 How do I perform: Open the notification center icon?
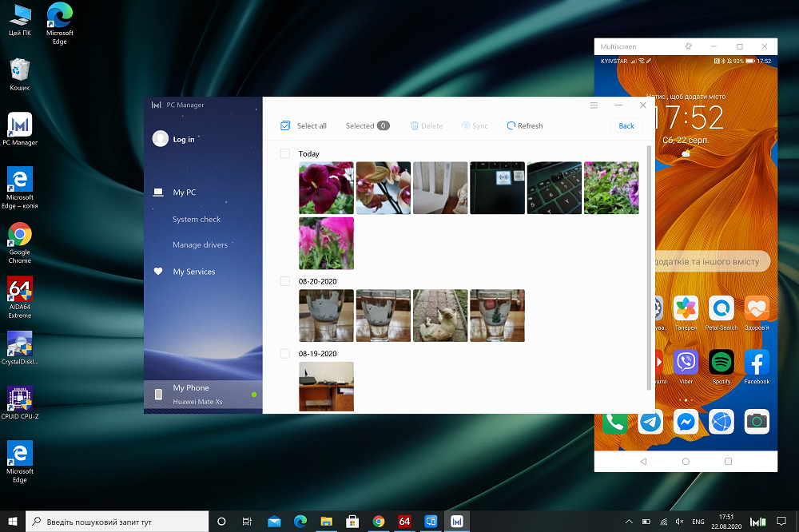[781, 522]
